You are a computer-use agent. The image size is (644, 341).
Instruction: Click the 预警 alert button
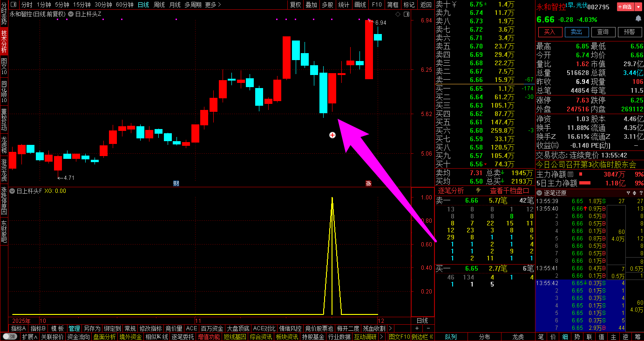coord(630,32)
